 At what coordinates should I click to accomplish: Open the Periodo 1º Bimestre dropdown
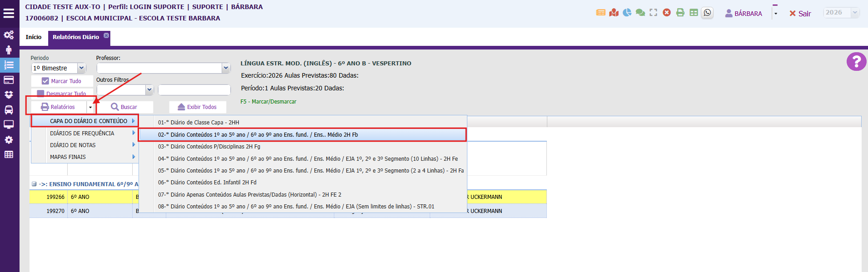[x=81, y=68]
